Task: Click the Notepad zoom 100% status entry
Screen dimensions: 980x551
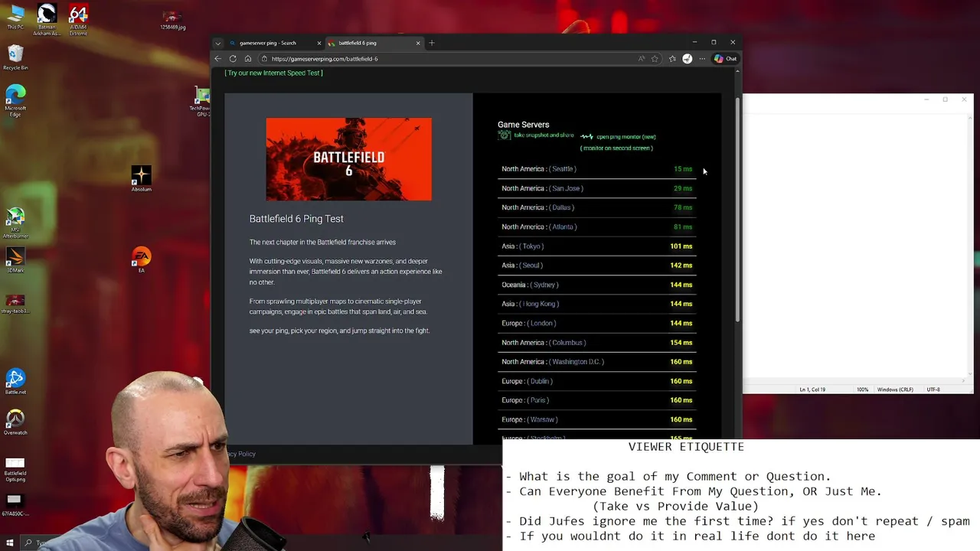Action: tap(863, 390)
